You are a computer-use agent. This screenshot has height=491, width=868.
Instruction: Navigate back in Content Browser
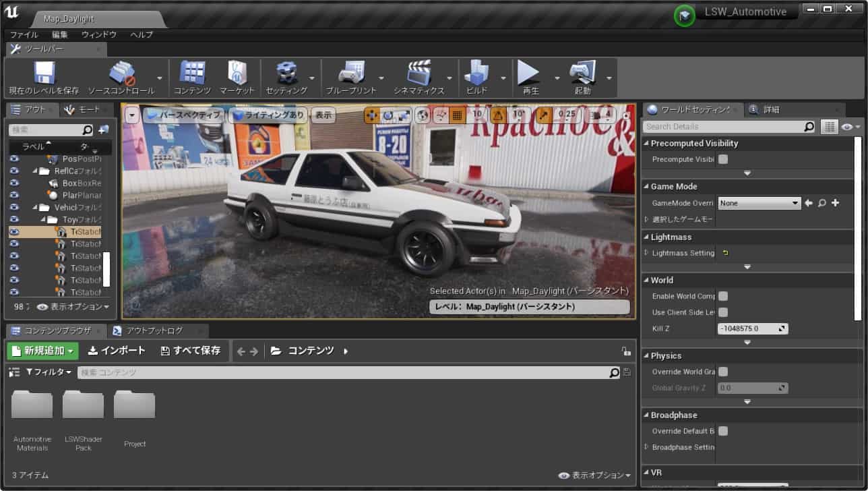(x=241, y=351)
